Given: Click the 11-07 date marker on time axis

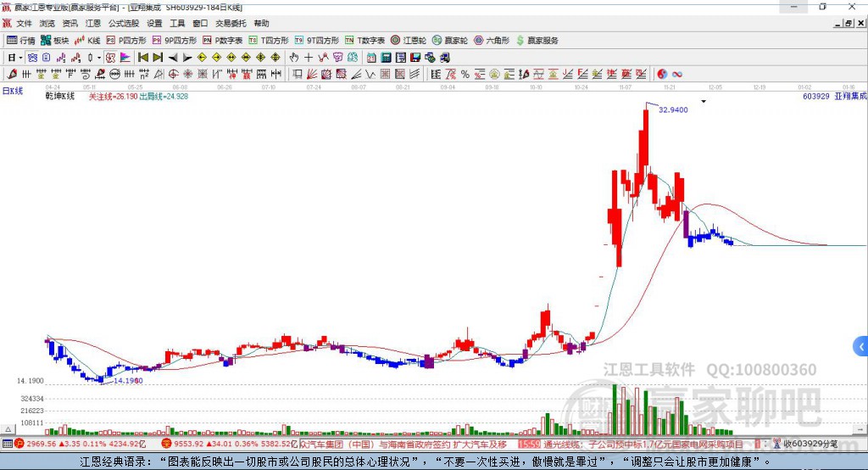Looking at the screenshot, I should (625, 87).
